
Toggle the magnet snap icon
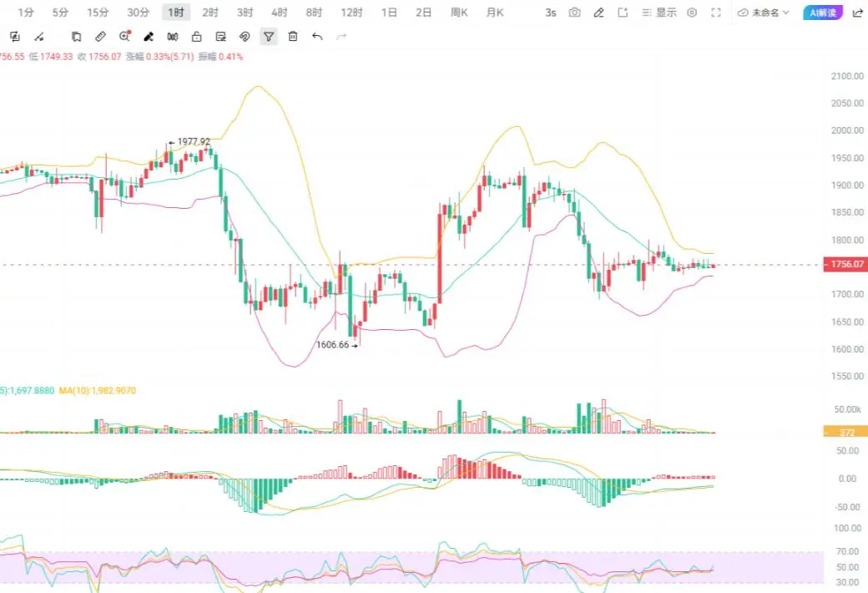click(x=245, y=37)
